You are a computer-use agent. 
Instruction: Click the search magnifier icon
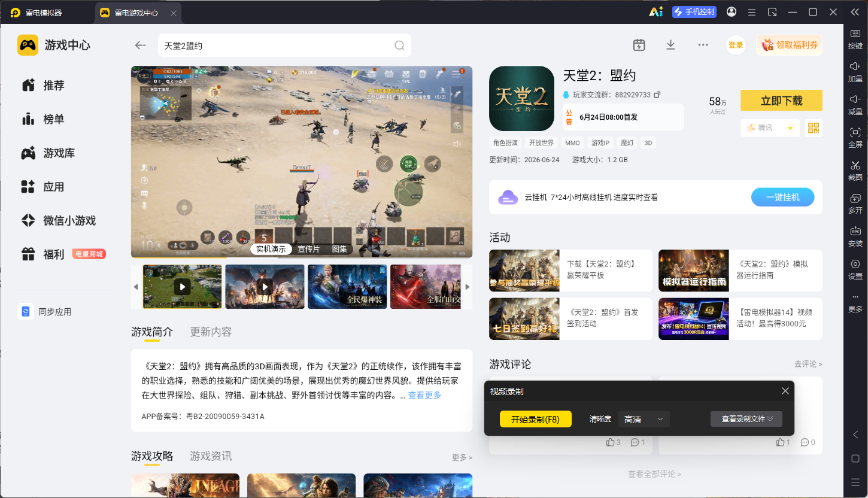(399, 45)
